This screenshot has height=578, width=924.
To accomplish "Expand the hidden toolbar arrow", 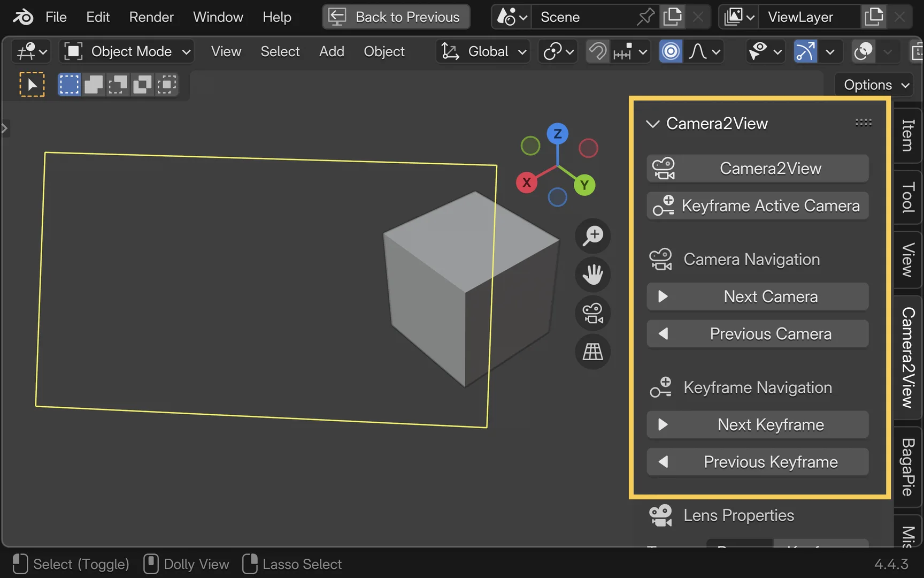I will tap(4, 128).
